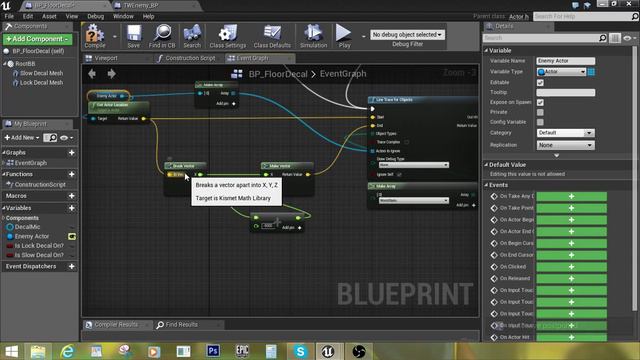Screen dimensions: 640x360
Task: Click the Add Component button
Action: coord(38,39)
